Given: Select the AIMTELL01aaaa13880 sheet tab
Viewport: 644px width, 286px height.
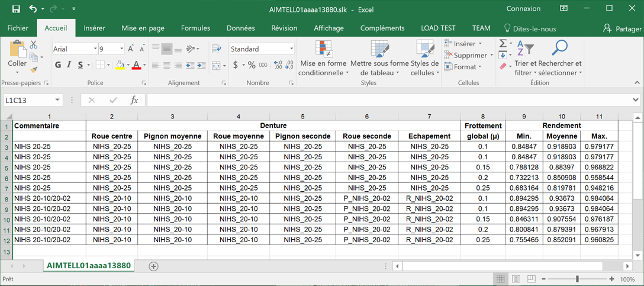Looking at the screenshot, I should pyautogui.click(x=89, y=265).
